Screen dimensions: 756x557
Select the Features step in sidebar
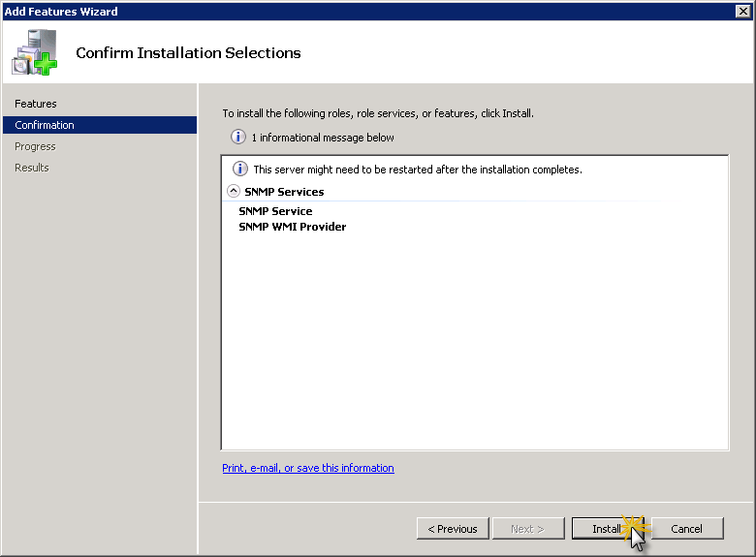pyautogui.click(x=36, y=104)
